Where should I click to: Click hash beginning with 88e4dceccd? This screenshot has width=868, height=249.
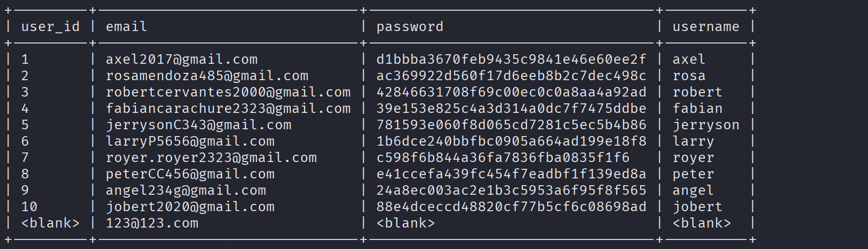pos(512,207)
